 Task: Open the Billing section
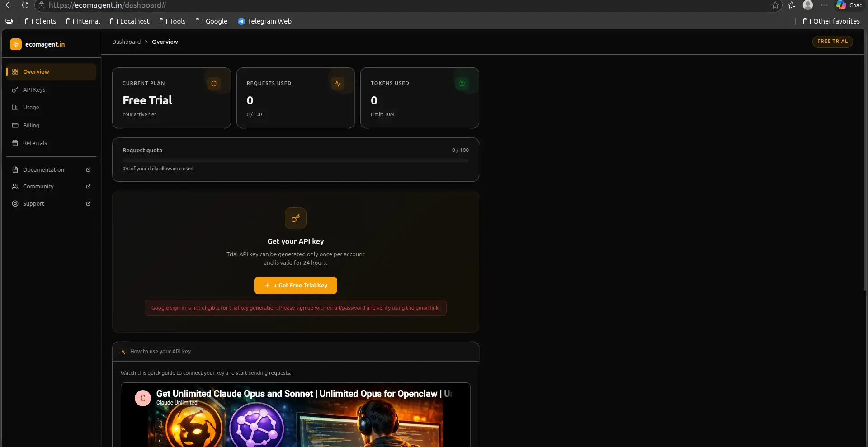(x=51, y=125)
